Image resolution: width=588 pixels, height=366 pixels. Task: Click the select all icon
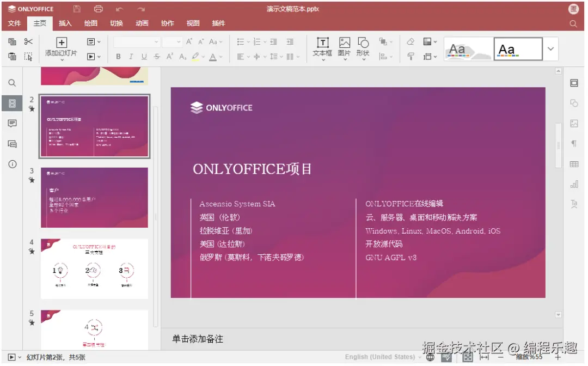pos(28,56)
